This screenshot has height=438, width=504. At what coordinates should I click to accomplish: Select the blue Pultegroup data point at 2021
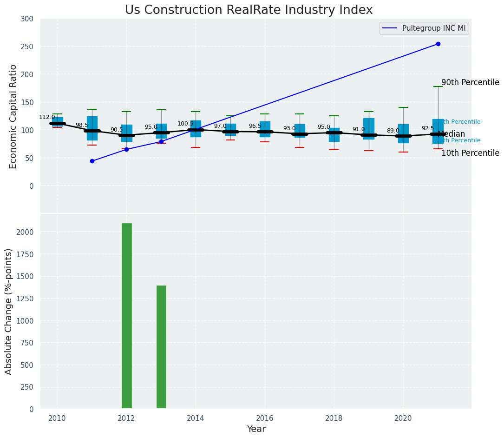click(x=438, y=44)
